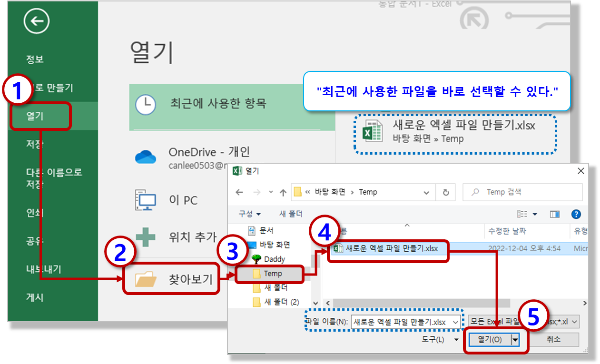
Task: Choose 다른 이름으로 저장 sidebar item
Action: pos(54,178)
